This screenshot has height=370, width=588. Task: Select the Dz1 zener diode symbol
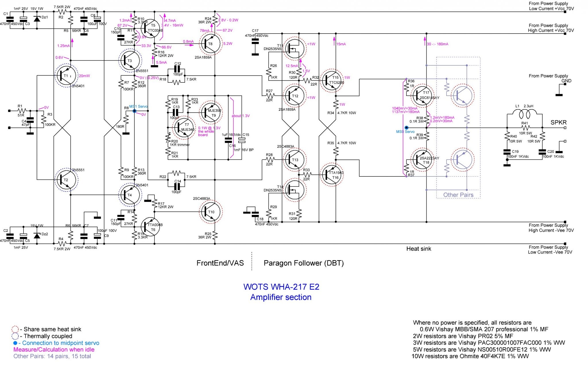click(37, 19)
